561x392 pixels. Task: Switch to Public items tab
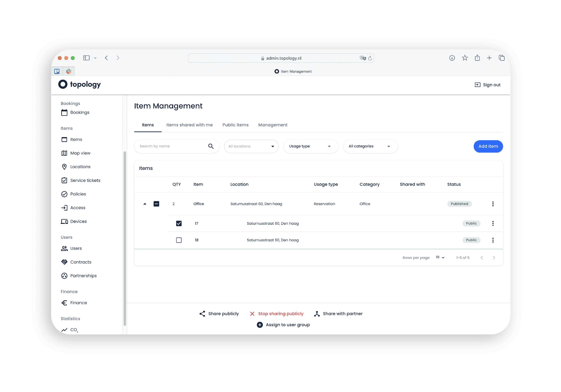[235, 125]
